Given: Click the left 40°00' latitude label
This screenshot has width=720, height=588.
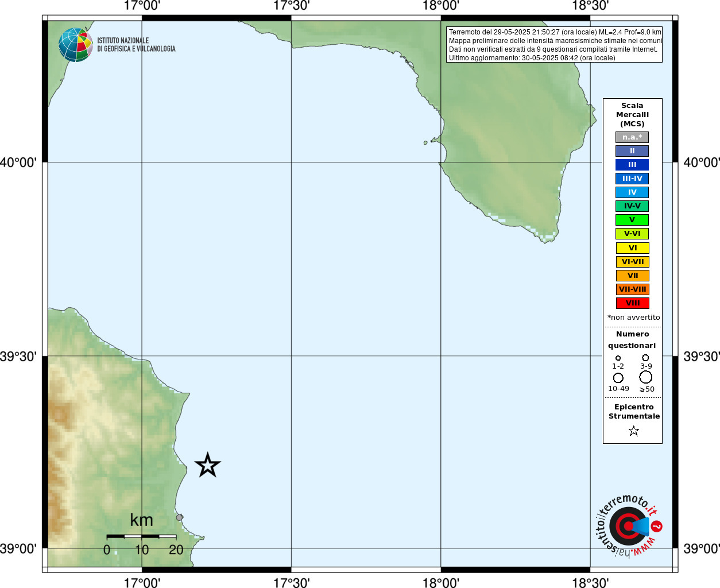Looking at the screenshot, I should pyautogui.click(x=18, y=163).
